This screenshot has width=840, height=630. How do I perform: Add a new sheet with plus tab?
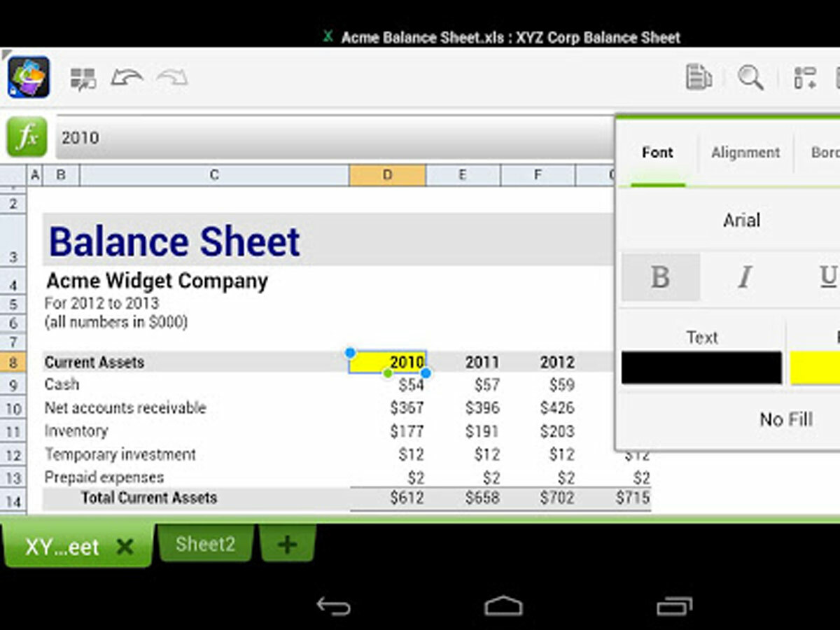287,544
